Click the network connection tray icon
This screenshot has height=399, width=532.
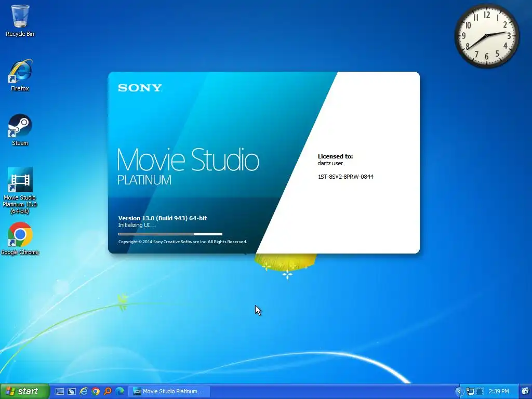point(470,392)
